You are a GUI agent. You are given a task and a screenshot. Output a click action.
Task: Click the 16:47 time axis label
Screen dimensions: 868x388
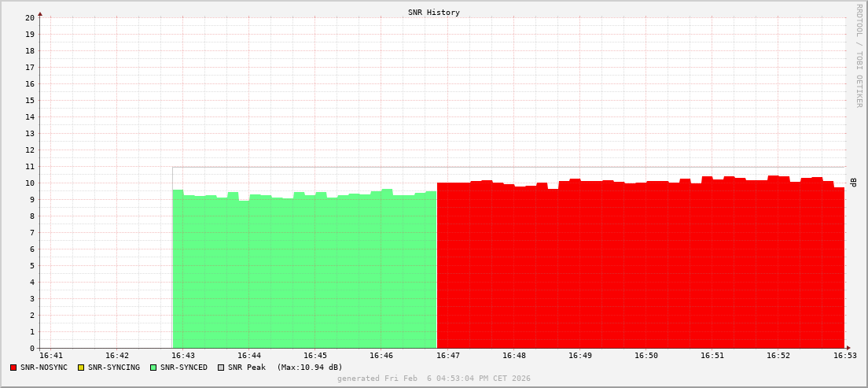(447, 356)
